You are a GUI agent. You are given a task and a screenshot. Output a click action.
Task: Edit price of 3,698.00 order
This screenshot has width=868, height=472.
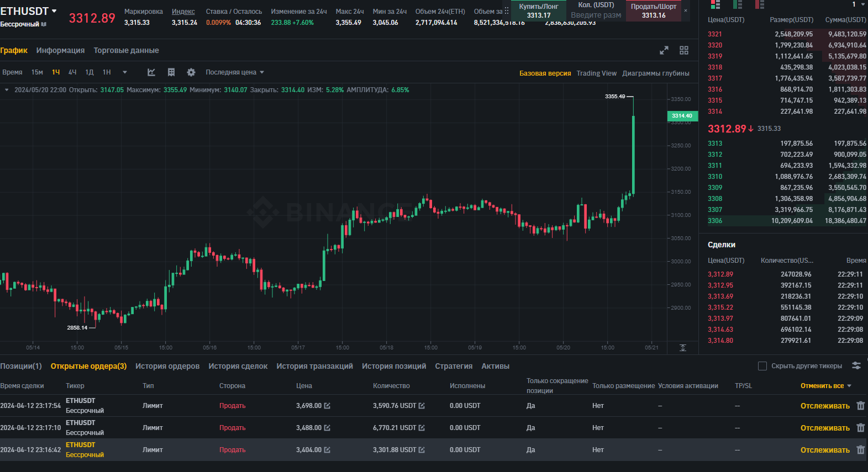(x=327, y=406)
